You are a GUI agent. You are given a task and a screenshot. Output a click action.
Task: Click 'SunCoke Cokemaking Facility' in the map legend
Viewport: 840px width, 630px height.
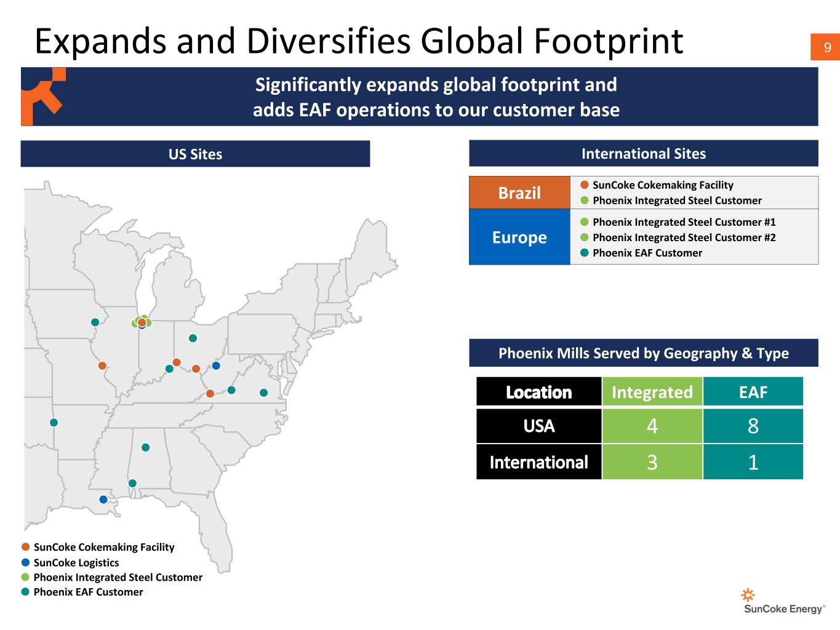(x=104, y=547)
